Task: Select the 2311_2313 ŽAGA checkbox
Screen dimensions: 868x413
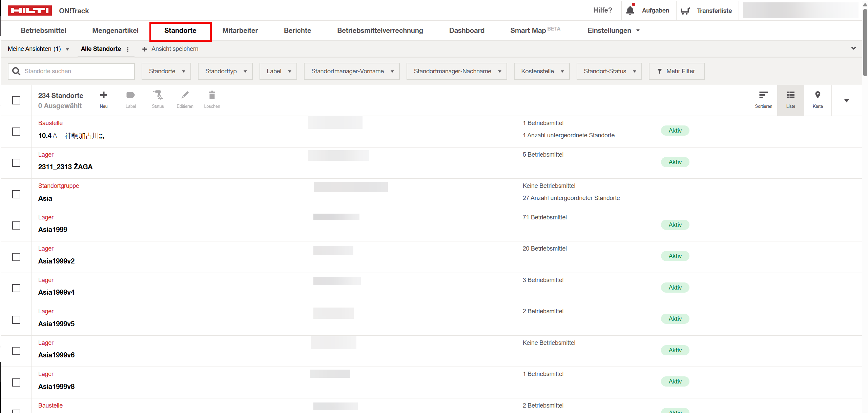Action: tap(16, 163)
